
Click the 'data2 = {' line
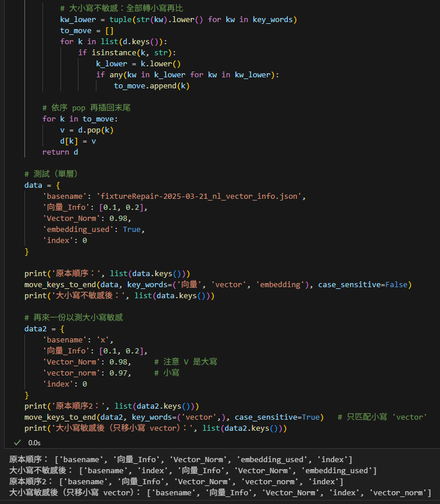pos(44,329)
